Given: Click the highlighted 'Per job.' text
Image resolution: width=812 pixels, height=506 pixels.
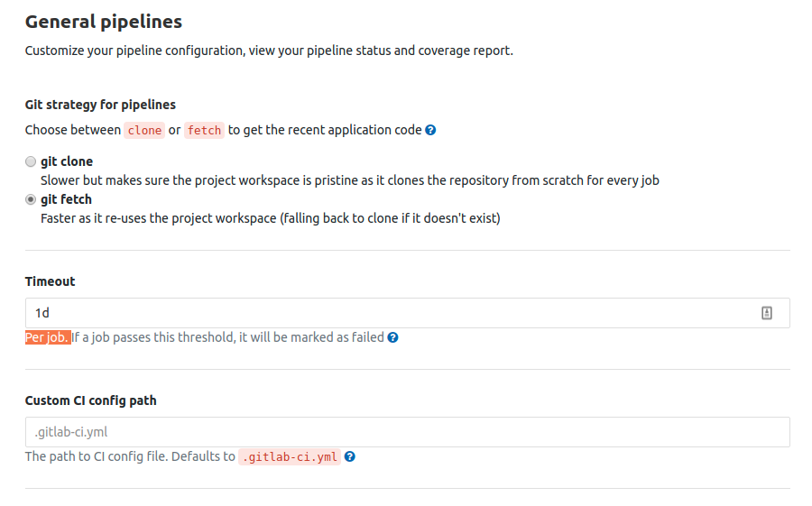Looking at the screenshot, I should point(48,337).
